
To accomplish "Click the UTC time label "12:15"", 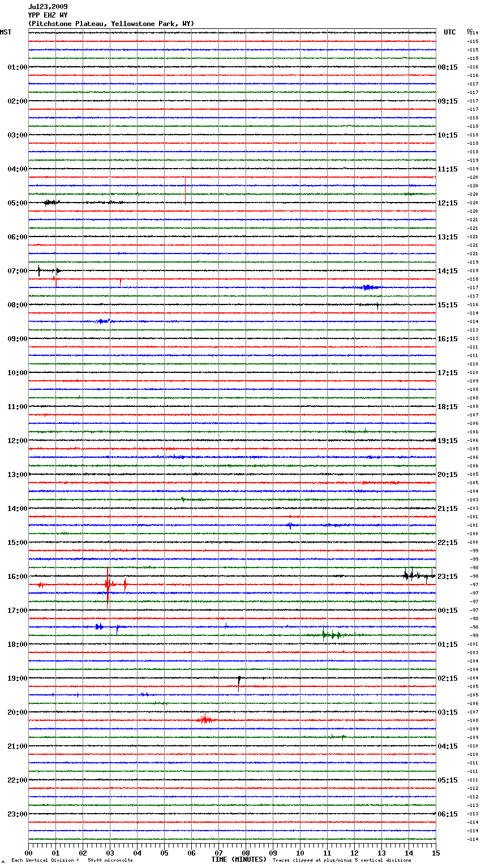I will click(448, 203).
